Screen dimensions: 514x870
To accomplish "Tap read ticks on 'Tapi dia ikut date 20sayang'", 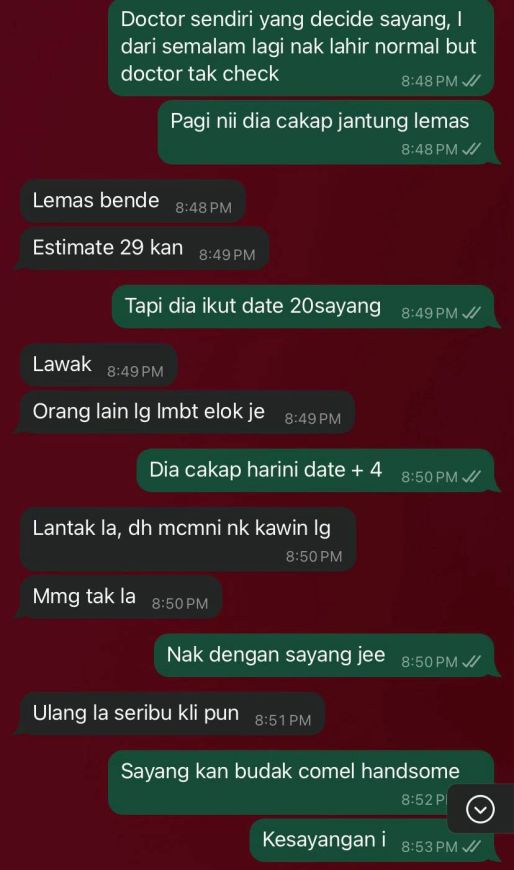I will tap(471, 313).
